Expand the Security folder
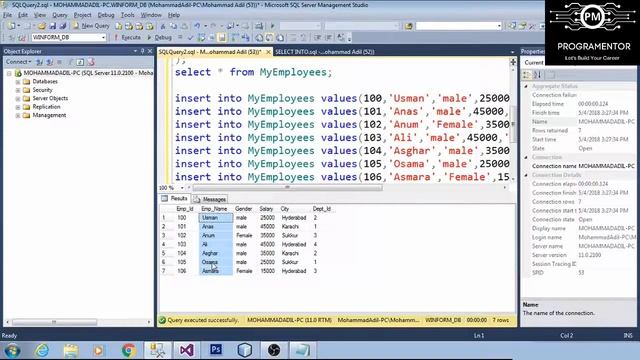Image resolution: width=640 pixels, height=360 pixels. click(18, 90)
